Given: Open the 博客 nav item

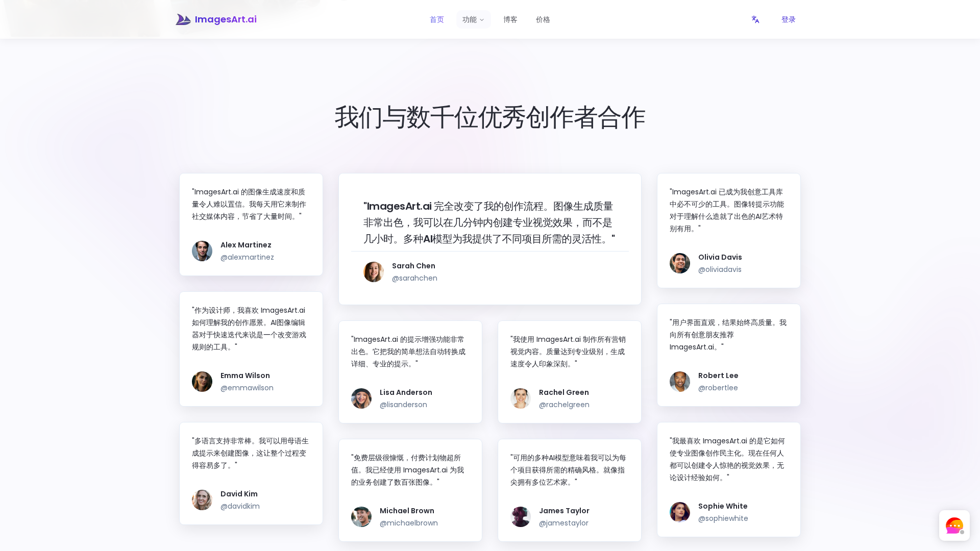Looking at the screenshot, I should [x=510, y=19].
